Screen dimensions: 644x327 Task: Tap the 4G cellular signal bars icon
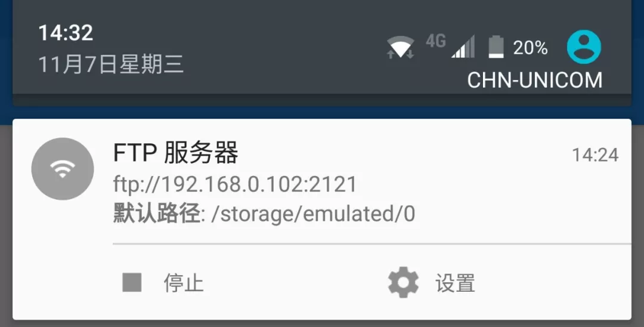pos(463,47)
